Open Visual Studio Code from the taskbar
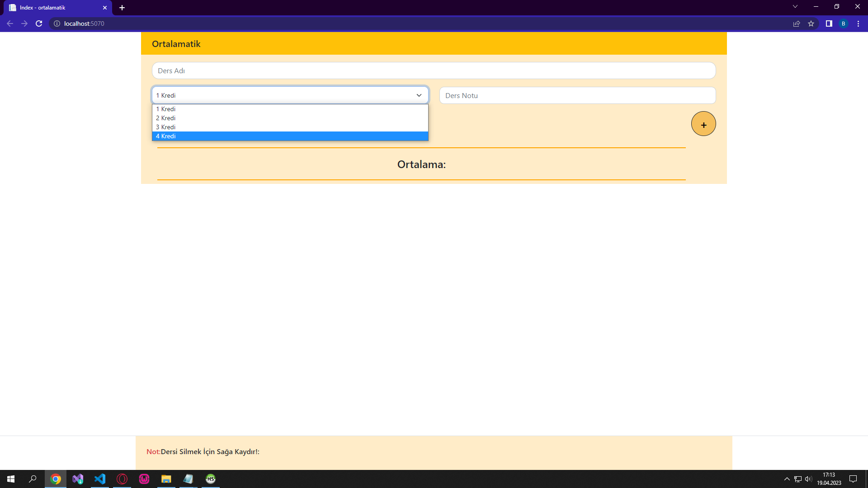The image size is (868, 488). tap(100, 479)
